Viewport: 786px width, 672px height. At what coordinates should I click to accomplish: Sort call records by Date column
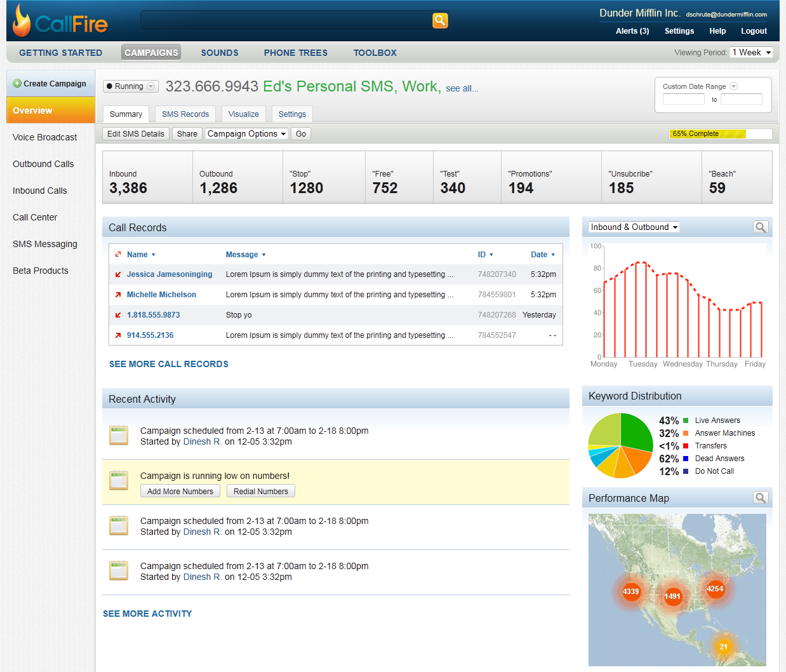coord(543,255)
